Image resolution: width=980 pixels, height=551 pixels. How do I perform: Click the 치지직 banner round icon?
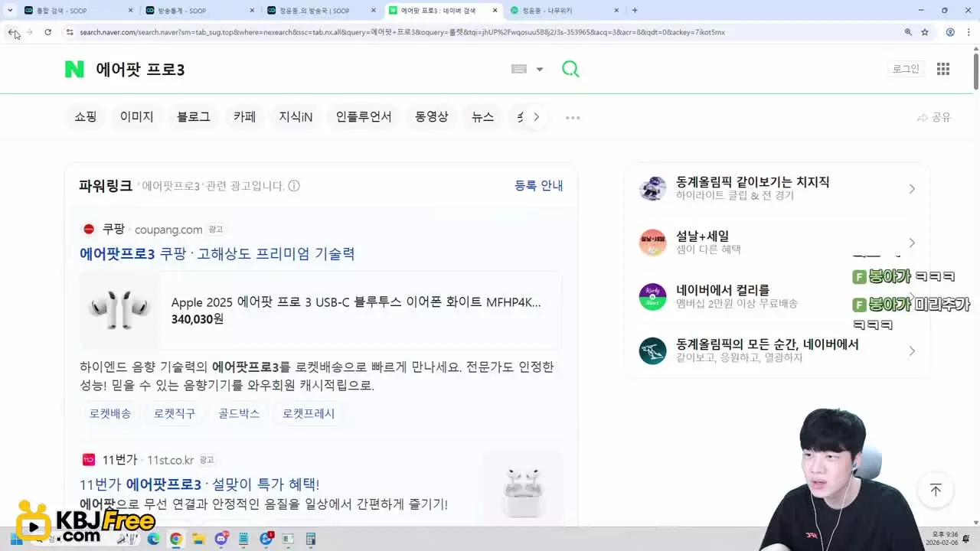(653, 188)
